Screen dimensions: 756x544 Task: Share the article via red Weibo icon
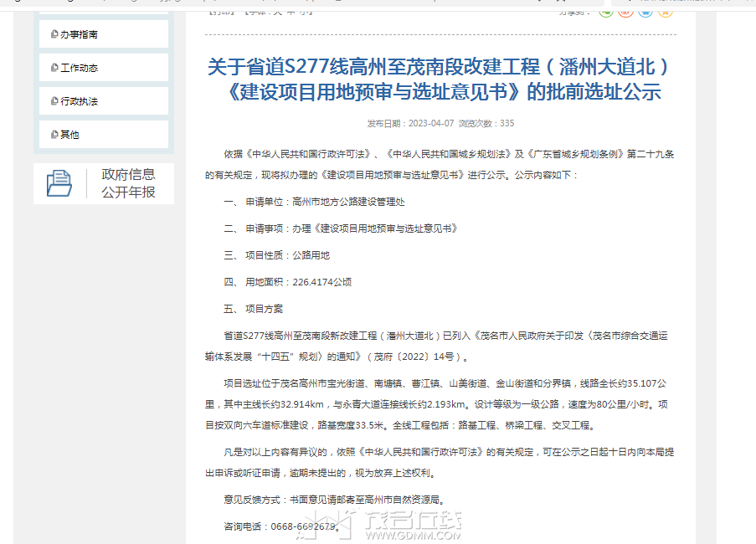click(x=626, y=13)
